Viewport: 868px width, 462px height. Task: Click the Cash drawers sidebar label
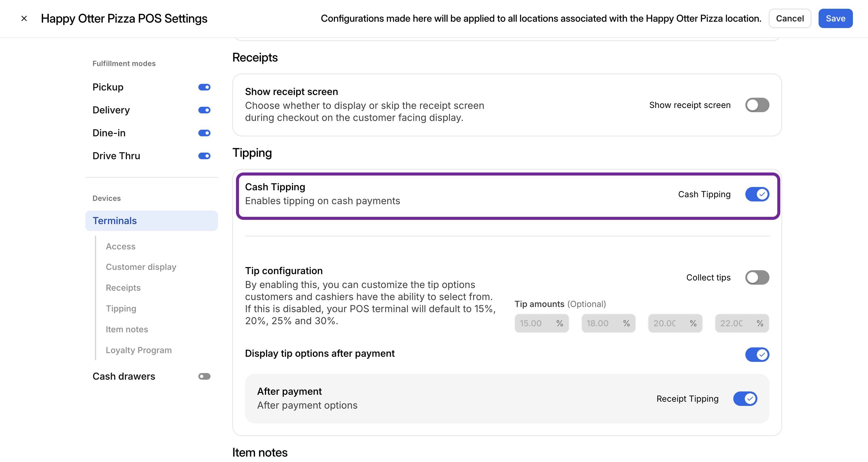coord(124,376)
